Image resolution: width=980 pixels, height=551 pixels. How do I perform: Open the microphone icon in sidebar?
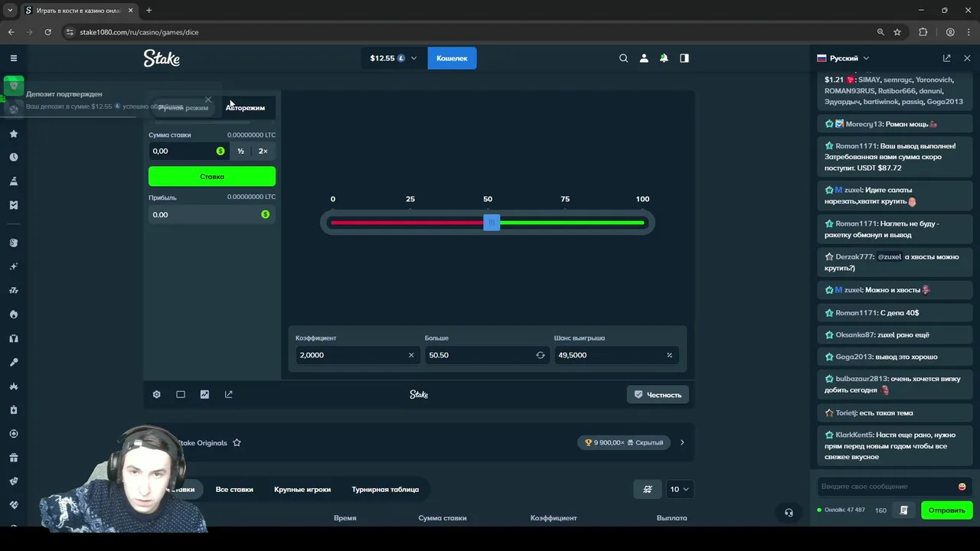pos(14,362)
